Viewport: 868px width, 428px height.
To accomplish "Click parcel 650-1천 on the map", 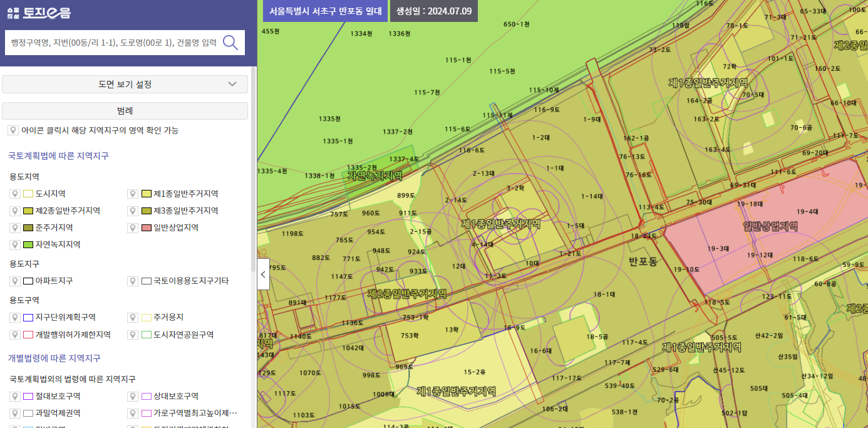I will [x=516, y=24].
